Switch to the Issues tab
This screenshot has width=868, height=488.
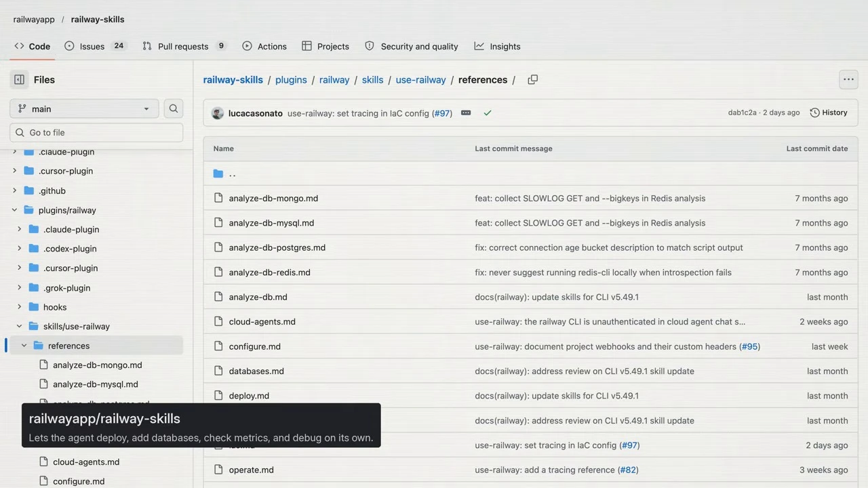[x=95, y=46]
